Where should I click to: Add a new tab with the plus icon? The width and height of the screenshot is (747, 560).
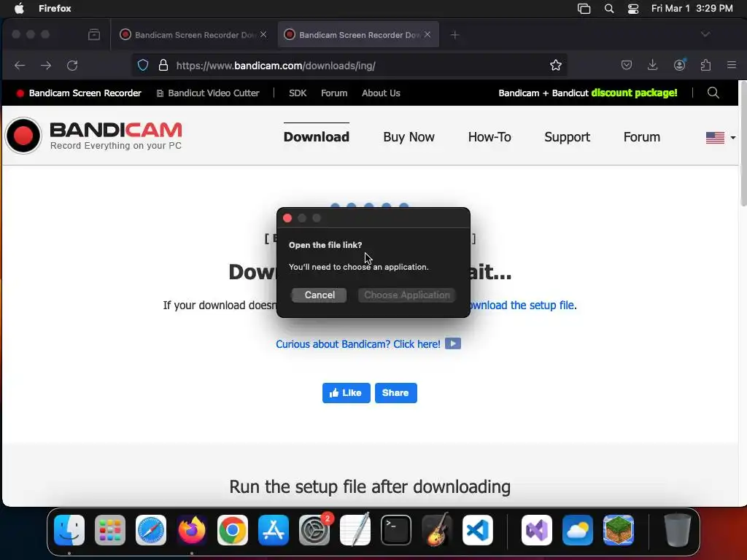[x=455, y=35]
